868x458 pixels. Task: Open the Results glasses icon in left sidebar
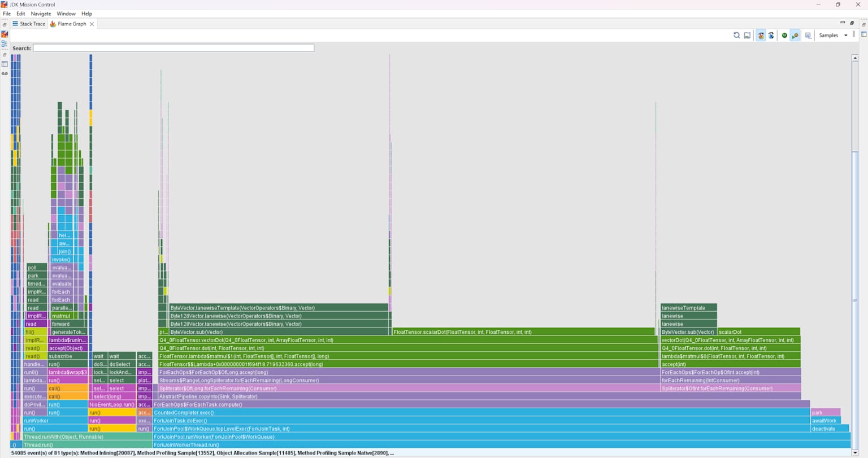[x=5, y=73]
